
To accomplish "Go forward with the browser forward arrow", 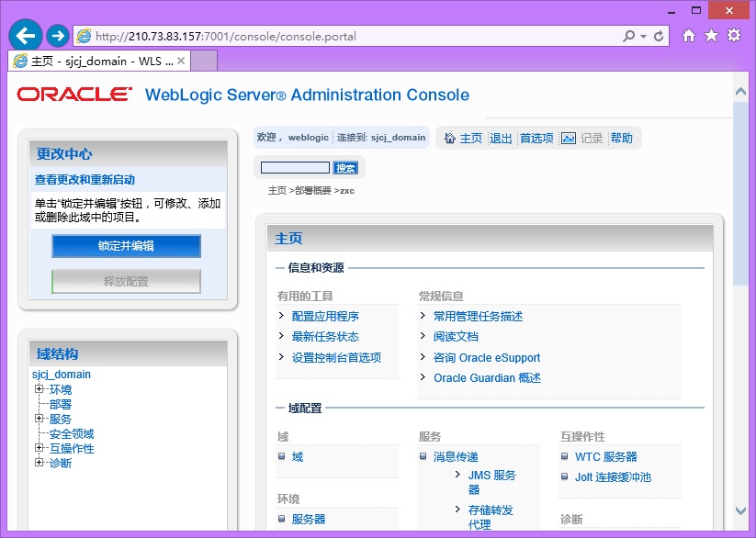I will pyautogui.click(x=57, y=36).
